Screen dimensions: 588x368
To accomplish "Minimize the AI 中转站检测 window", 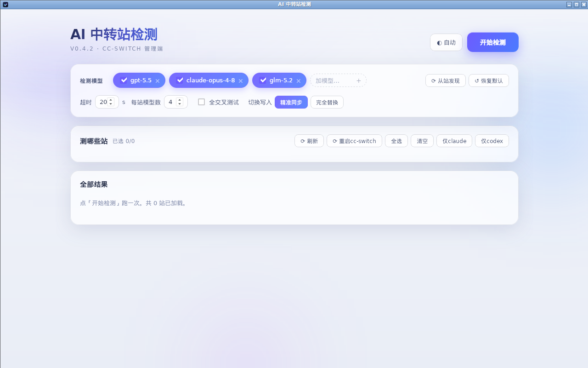I will pos(569,4).
